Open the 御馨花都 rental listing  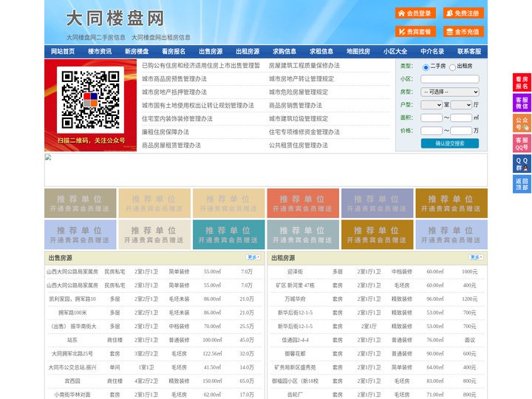tap(295, 353)
